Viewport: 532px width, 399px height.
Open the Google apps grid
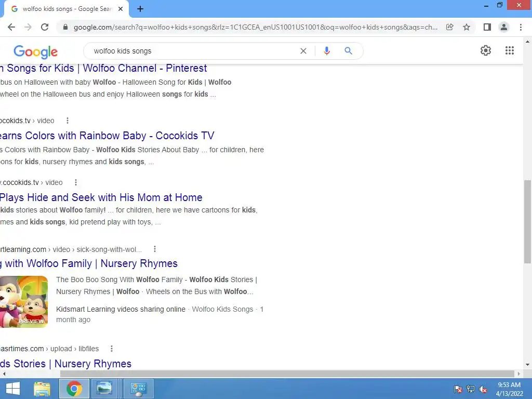click(x=509, y=50)
